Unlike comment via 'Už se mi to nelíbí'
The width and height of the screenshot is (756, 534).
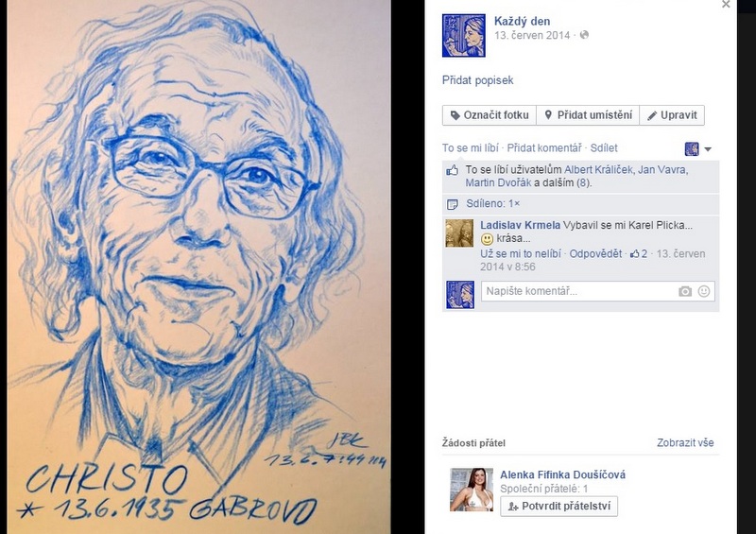click(x=521, y=253)
